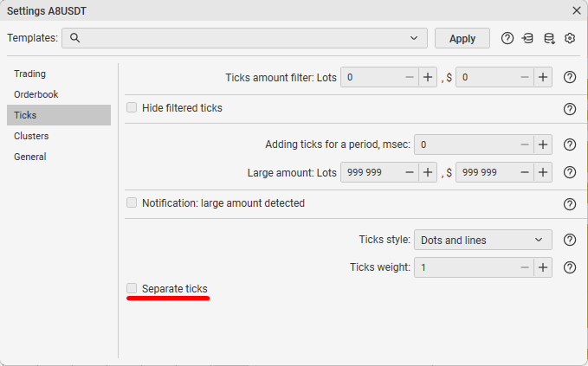Open template settings gear icon
Viewport: 588px width, 366px height.
coord(570,38)
